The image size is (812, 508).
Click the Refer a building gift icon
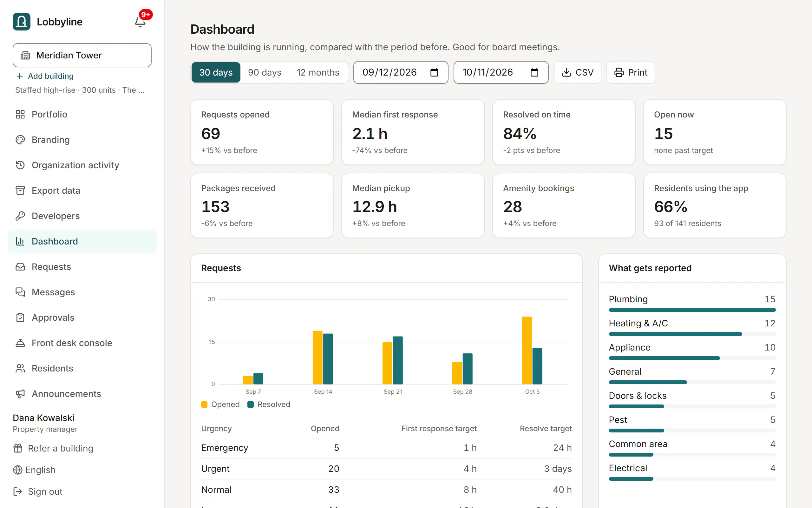click(18, 448)
